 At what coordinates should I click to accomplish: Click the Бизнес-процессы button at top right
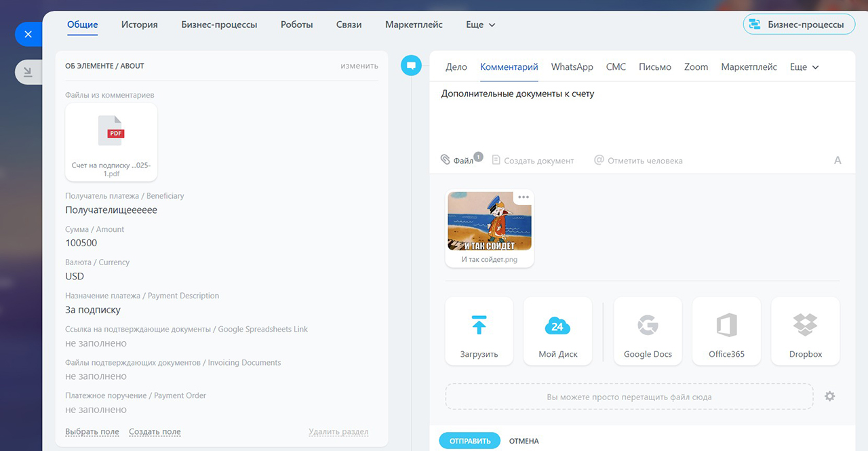798,24
